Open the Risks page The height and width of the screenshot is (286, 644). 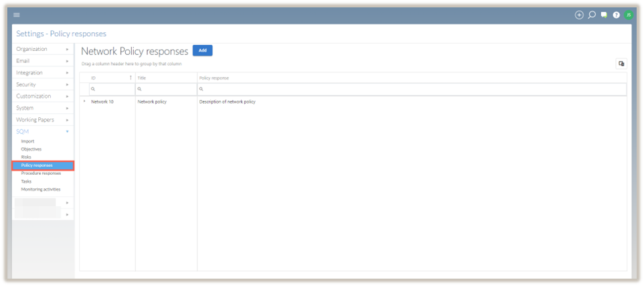point(26,157)
